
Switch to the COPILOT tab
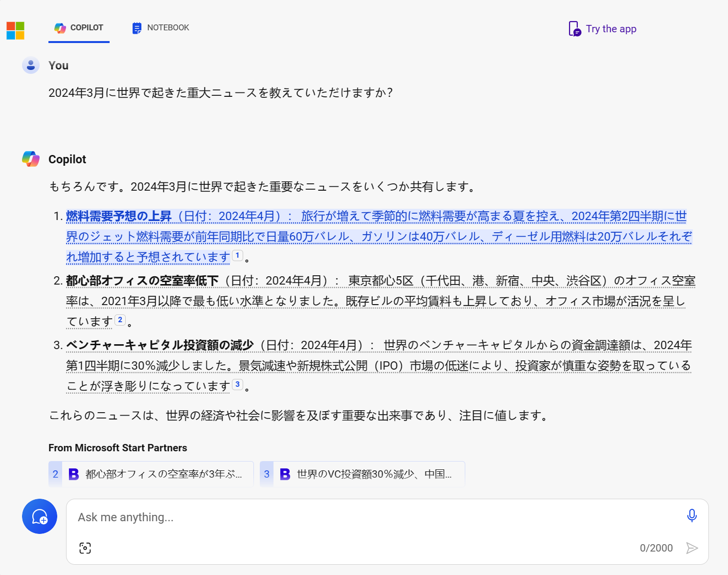coord(86,28)
